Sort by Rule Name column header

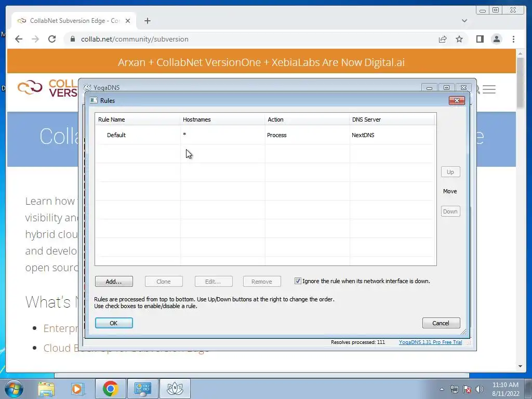click(137, 119)
